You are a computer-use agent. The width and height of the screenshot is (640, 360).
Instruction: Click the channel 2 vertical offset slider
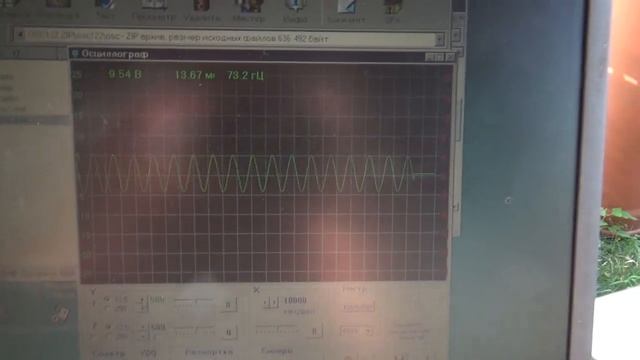pyautogui.click(x=195, y=330)
